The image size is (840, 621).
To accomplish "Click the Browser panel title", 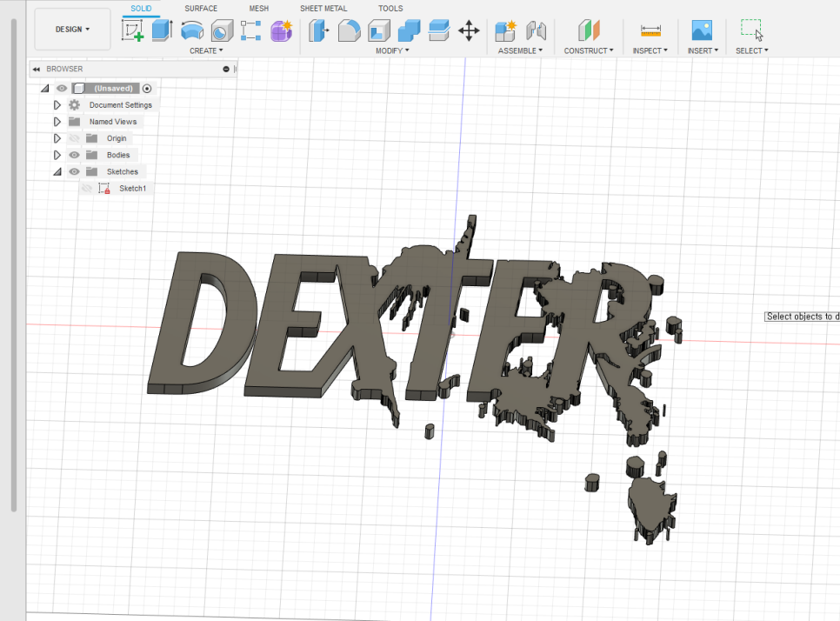I will point(64,69).
